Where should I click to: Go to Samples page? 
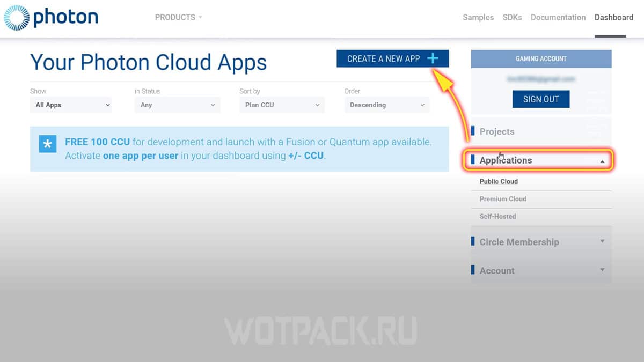[x=478, y=17]
